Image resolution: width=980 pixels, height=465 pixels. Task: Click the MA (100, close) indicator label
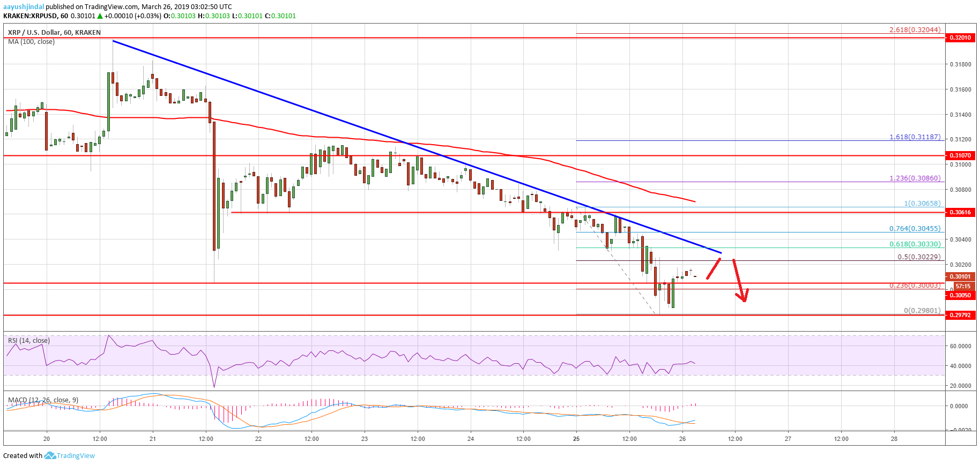31,42
